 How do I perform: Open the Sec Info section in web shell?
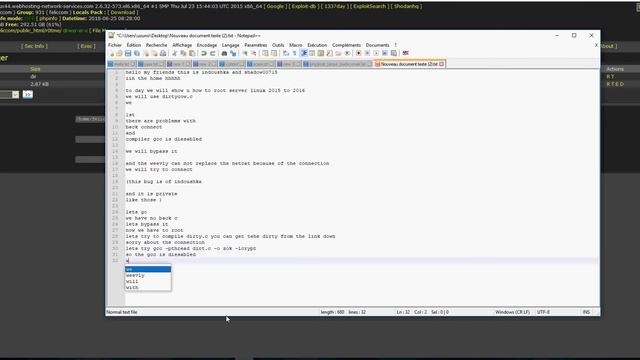(x=34, y=46)
